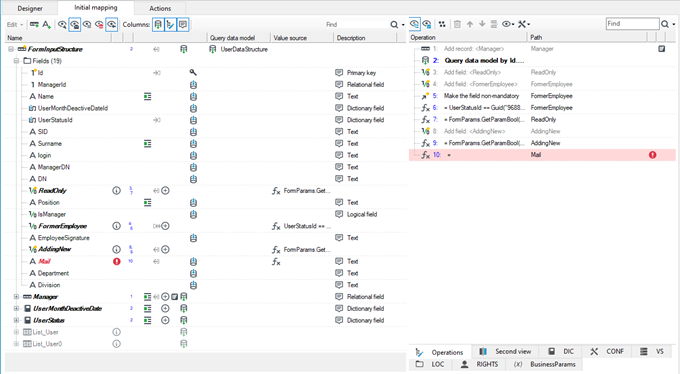Click the info icon on ReadOnly row

(117, 190)
